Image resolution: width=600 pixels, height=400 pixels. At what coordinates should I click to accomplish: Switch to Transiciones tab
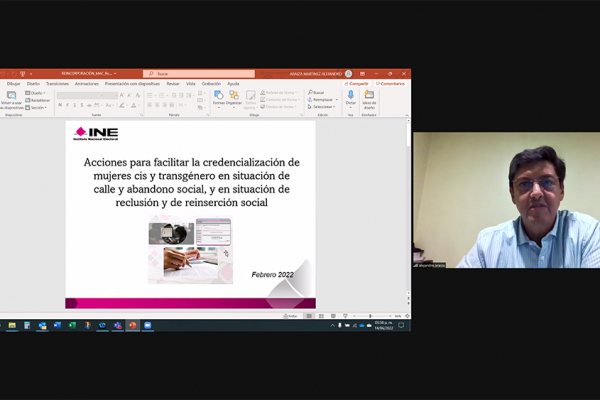coord(57,83)
